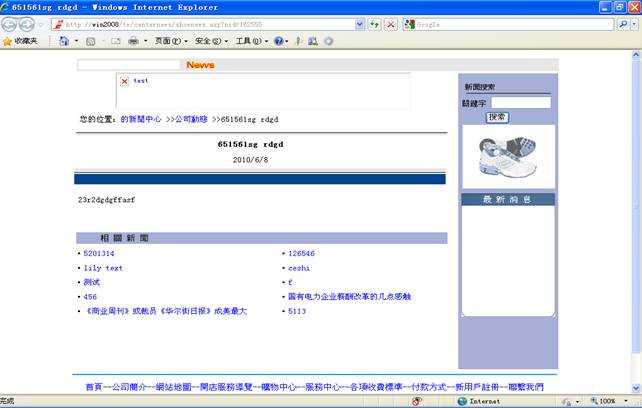
Task: Open related news link 5201314
Action: (x=99, y=254)
